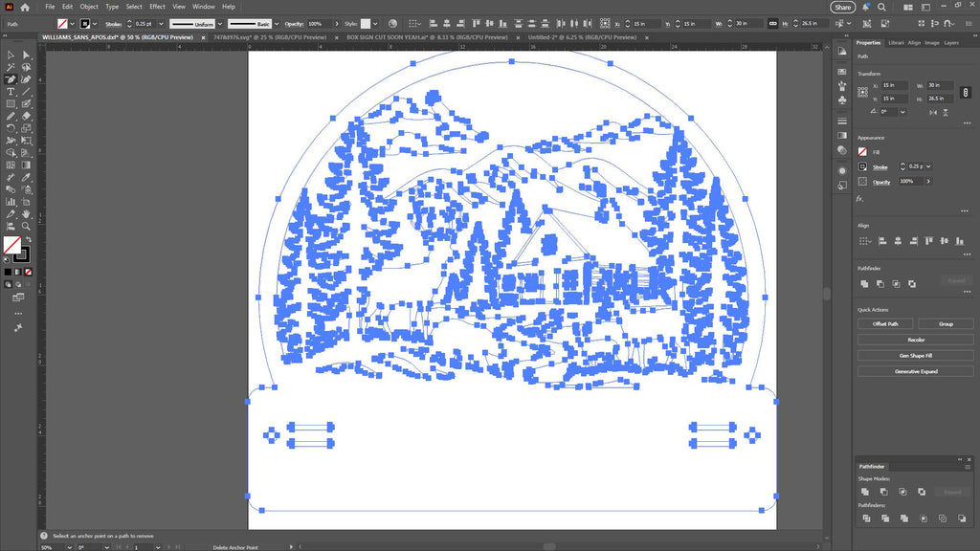Select the Type tool

(x=11, y=92)
